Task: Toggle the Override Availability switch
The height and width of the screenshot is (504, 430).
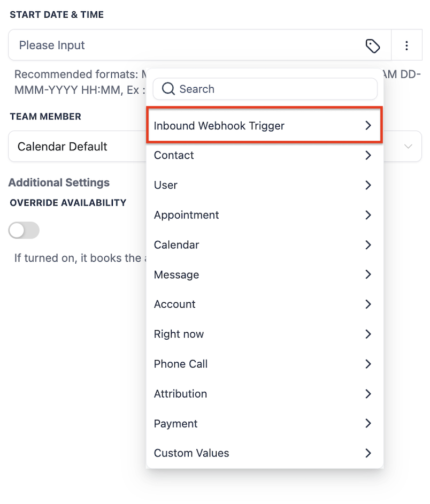Action: tap(24, 230)
